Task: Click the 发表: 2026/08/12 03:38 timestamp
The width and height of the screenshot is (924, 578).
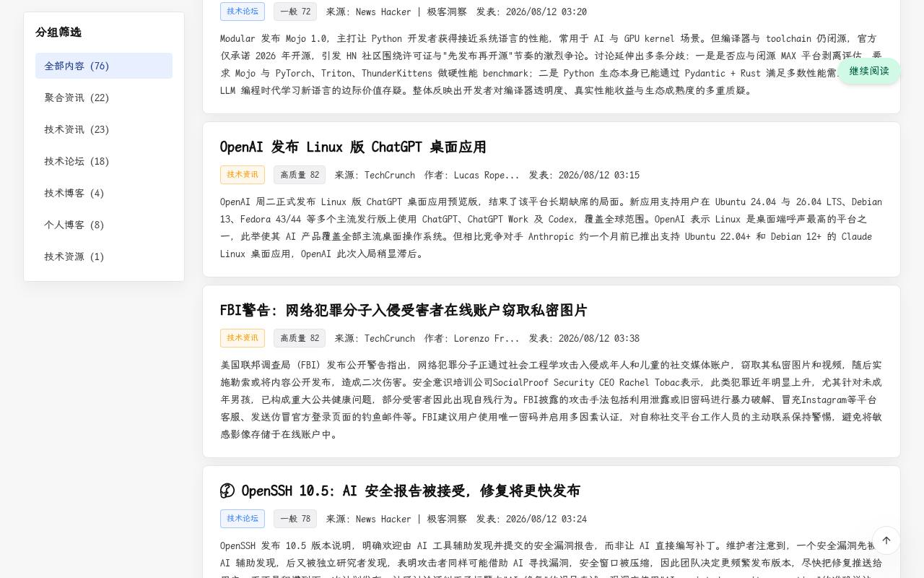Action: (584, 338)
